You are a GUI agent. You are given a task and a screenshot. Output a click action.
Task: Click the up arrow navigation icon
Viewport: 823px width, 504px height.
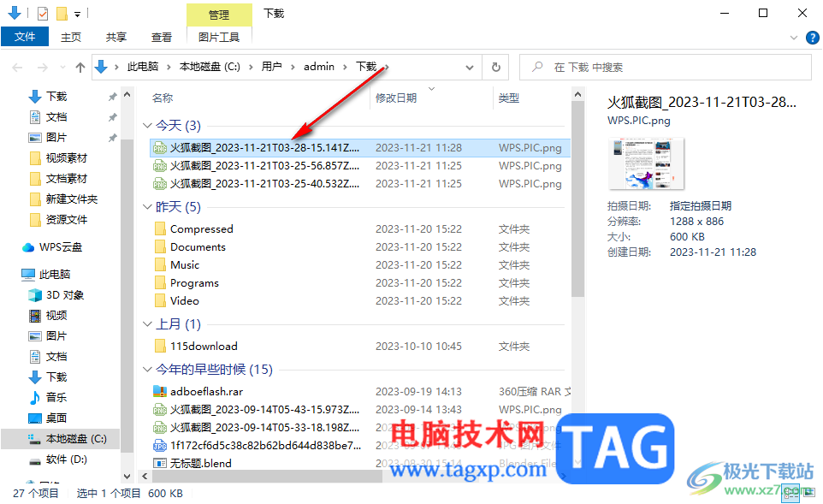pos(80,66)
